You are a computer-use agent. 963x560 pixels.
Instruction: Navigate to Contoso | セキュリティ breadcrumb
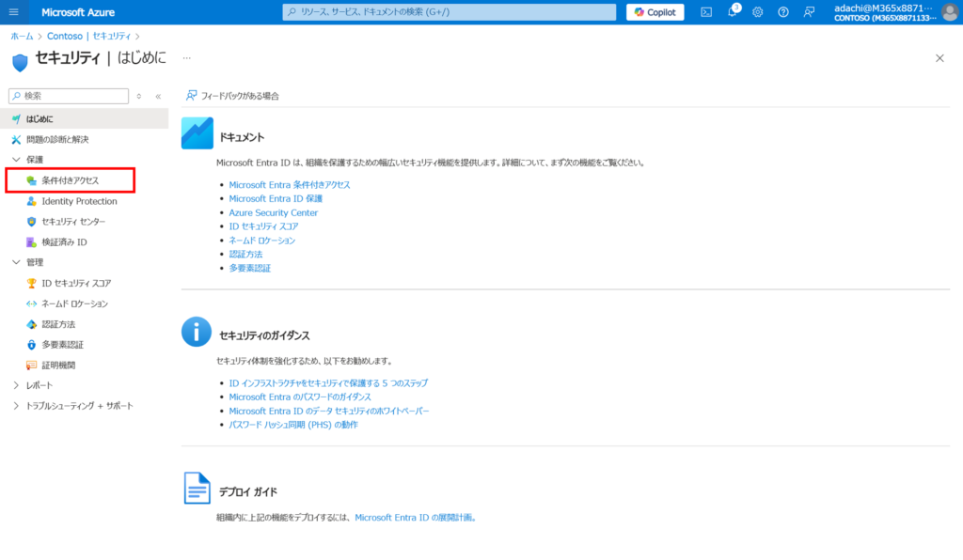(x=89, y=37)
